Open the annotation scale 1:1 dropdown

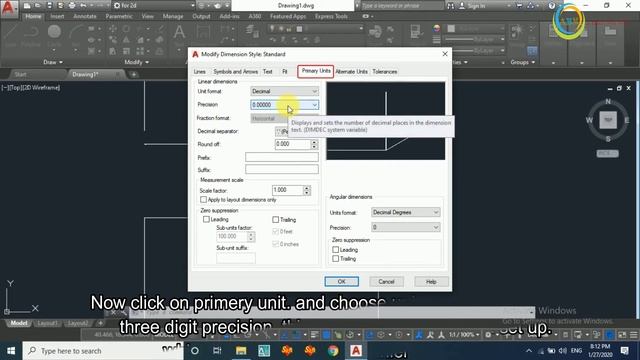pyautogui.click(x=464, y=335)
